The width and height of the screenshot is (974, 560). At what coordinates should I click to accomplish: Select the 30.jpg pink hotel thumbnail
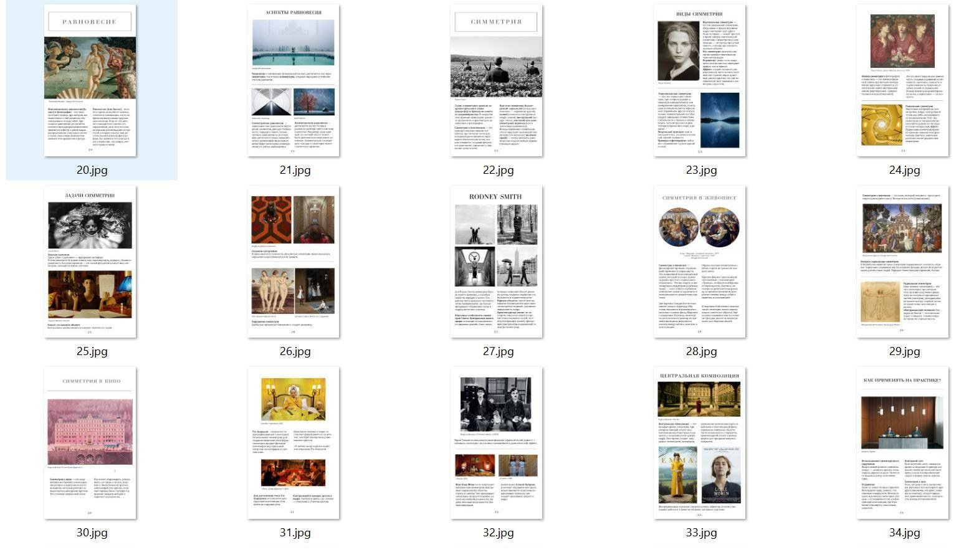tap(90, 443)
